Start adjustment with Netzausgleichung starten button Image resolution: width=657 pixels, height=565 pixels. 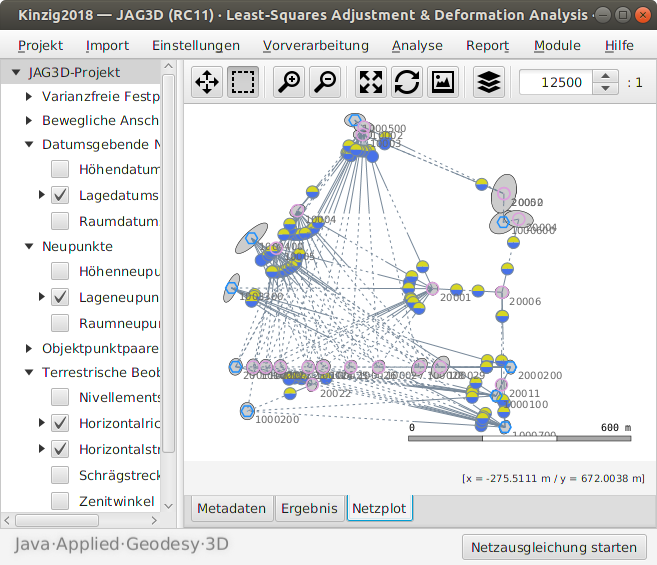(554, 547)
